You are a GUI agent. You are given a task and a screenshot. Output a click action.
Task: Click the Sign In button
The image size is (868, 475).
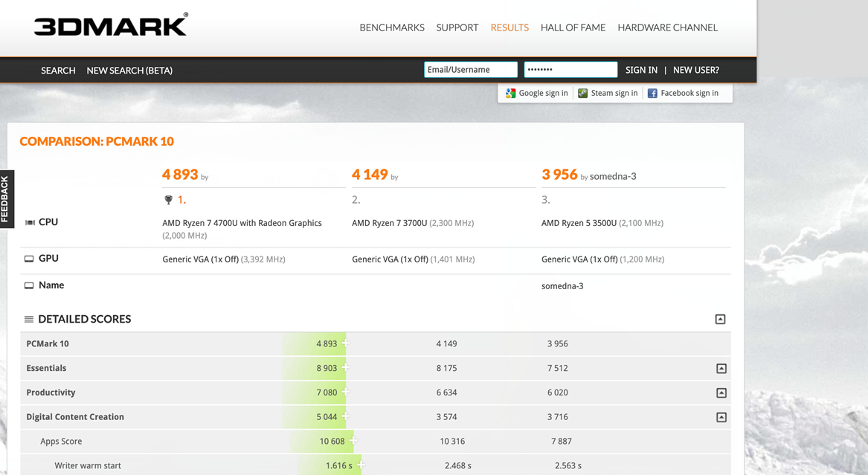coord(642,70)
